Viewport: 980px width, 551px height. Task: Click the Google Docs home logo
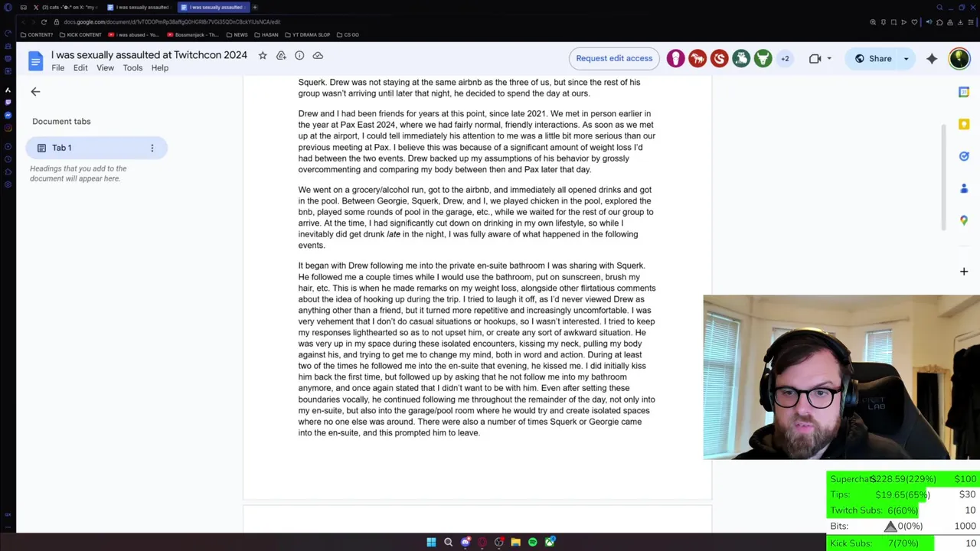[35, 61]
